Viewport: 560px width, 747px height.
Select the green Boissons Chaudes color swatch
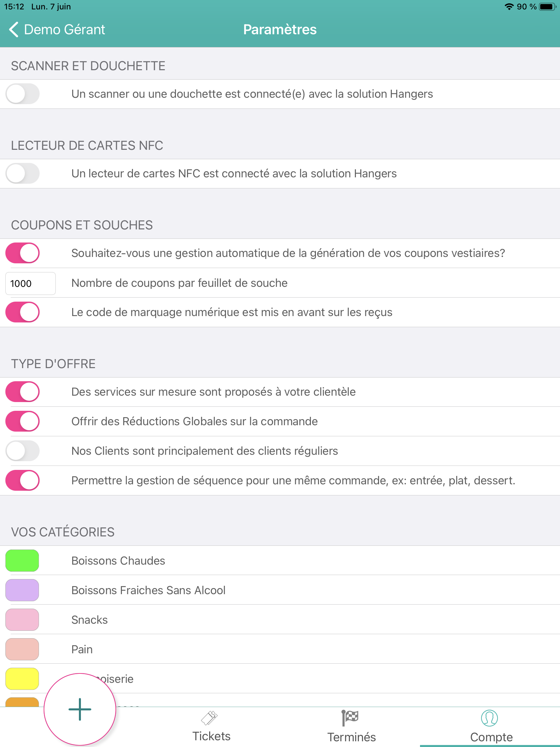tap(22, 561)
